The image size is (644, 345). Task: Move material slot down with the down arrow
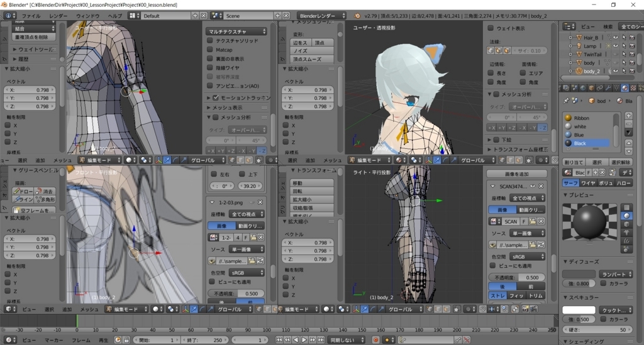(628, 151)
